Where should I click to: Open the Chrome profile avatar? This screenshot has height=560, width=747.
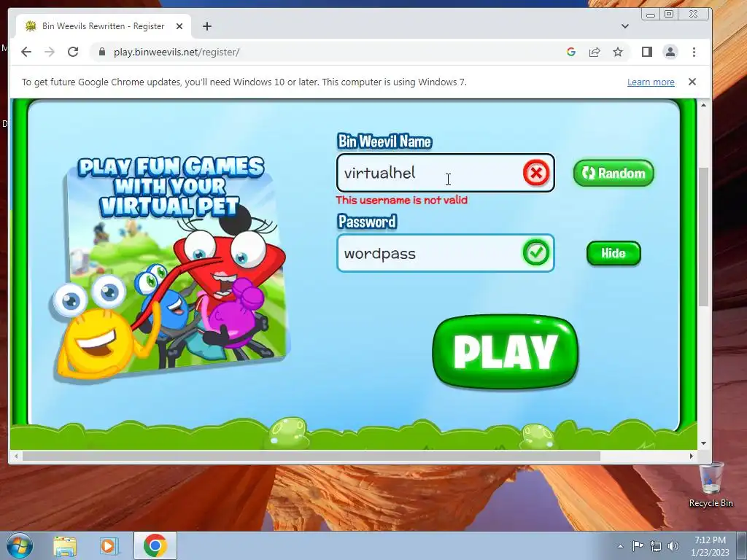[670, 52]
